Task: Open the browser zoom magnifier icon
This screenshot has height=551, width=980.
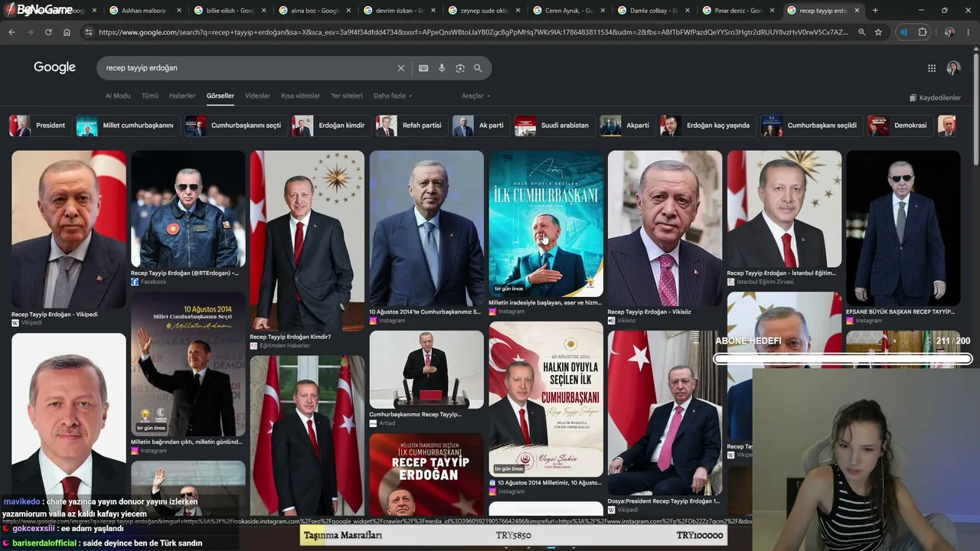Action: point(861,32)
